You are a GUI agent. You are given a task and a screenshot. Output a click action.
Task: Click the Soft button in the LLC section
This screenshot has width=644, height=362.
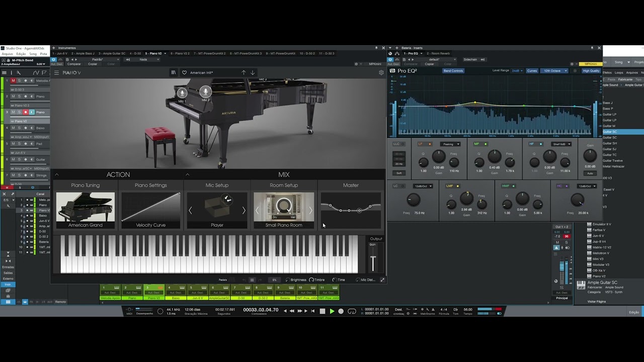[x=399, y=173]
